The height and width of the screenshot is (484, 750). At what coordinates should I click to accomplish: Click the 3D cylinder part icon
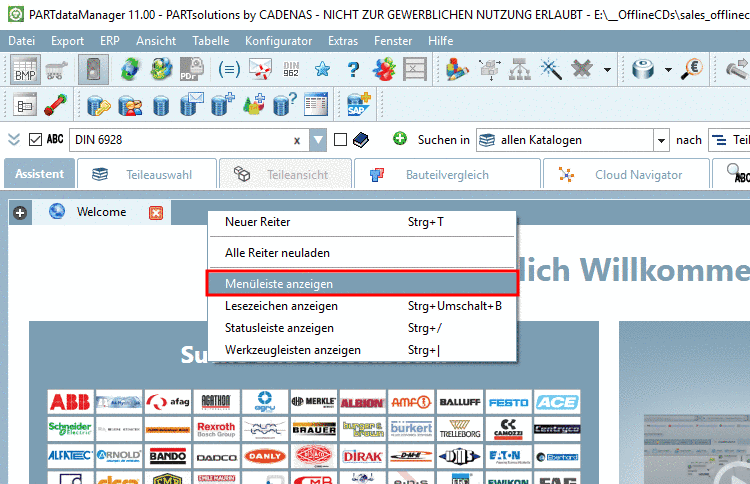(643, 69)
